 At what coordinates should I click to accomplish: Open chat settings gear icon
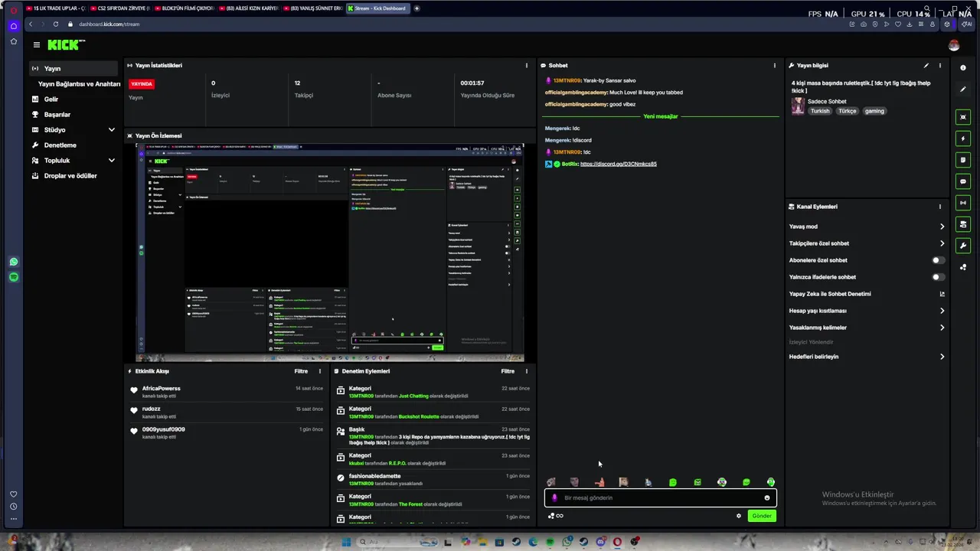click(x=739, y=516)
